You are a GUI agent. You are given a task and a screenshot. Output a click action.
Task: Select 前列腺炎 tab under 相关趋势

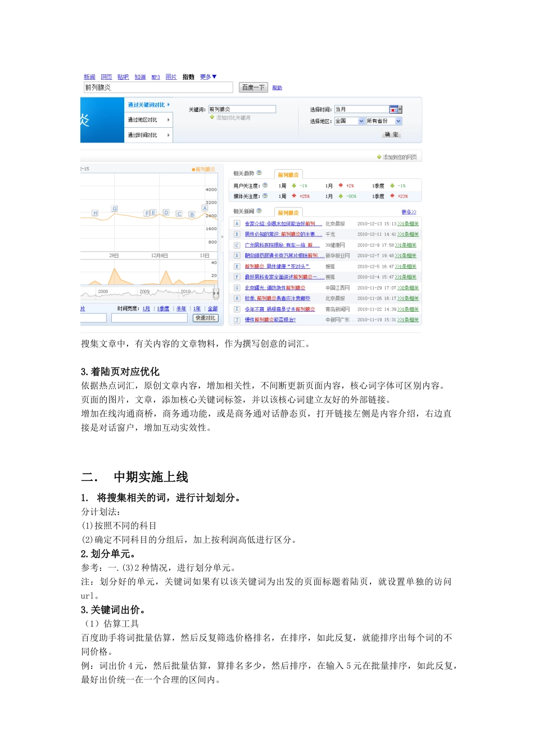(x=288, y=175)
